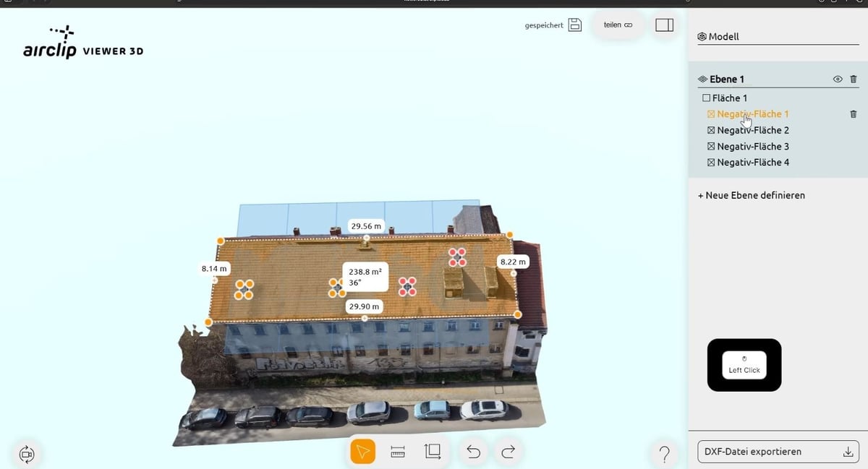The width and height of the screenshot is (868, 469).
Task: Undo the last action
Action: click(473, 452)
